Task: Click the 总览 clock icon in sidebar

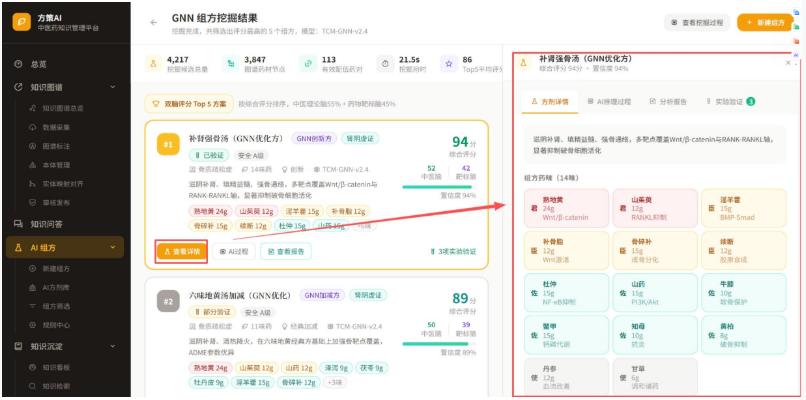Action: 19,64
